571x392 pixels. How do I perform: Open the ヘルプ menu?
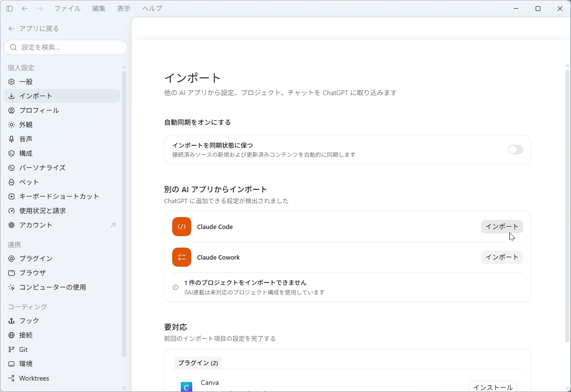click(152, 9)
